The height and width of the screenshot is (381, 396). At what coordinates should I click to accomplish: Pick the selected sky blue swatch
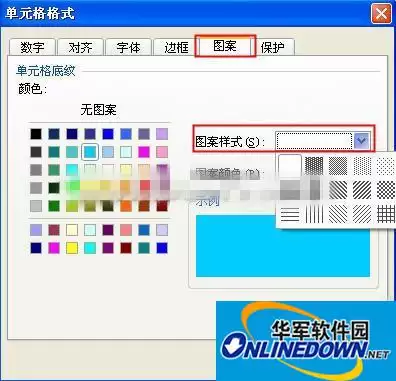(x=90, y=152)
